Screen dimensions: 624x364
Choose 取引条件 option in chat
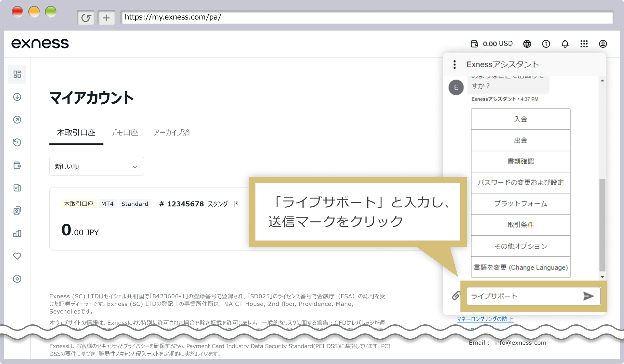click(521, 225)
